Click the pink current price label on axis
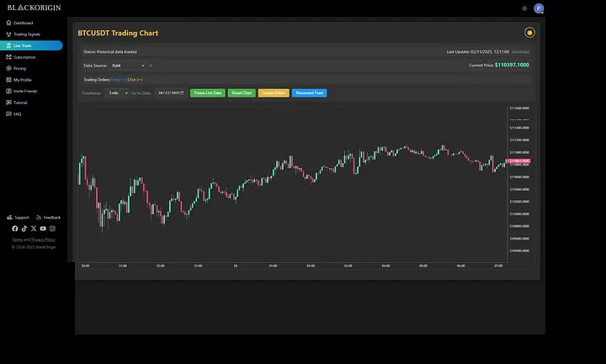Viewport: 606px width, 364px height. 519,160
